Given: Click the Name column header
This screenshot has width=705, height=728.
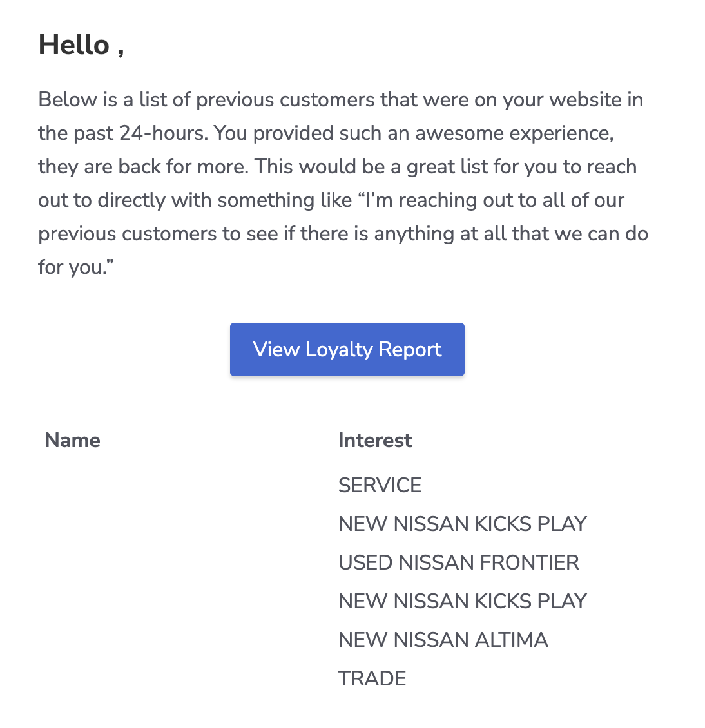Looking at the screenshot, I should pos(73,440).
